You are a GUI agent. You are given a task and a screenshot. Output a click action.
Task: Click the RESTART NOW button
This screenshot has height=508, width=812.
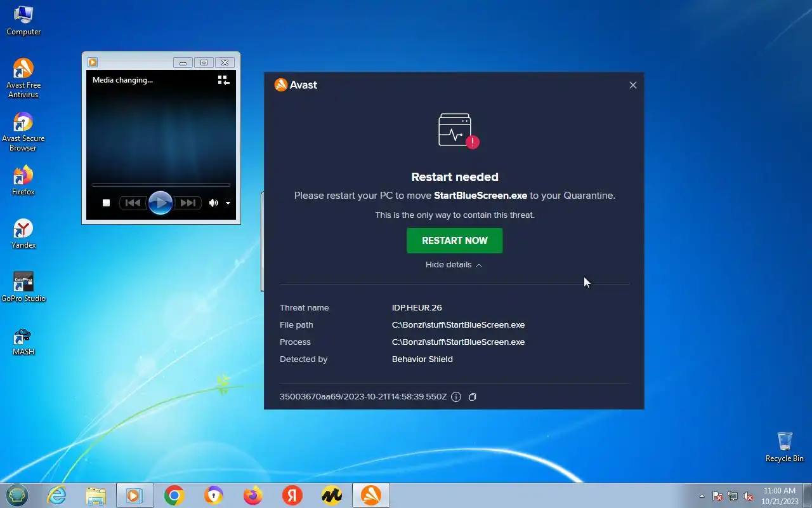coord(454,241)
